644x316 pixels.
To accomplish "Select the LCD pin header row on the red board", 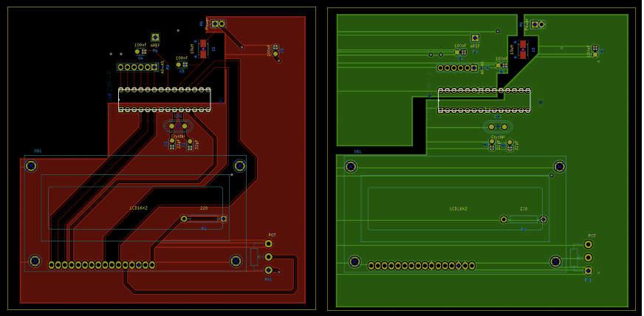I will 102,265.
